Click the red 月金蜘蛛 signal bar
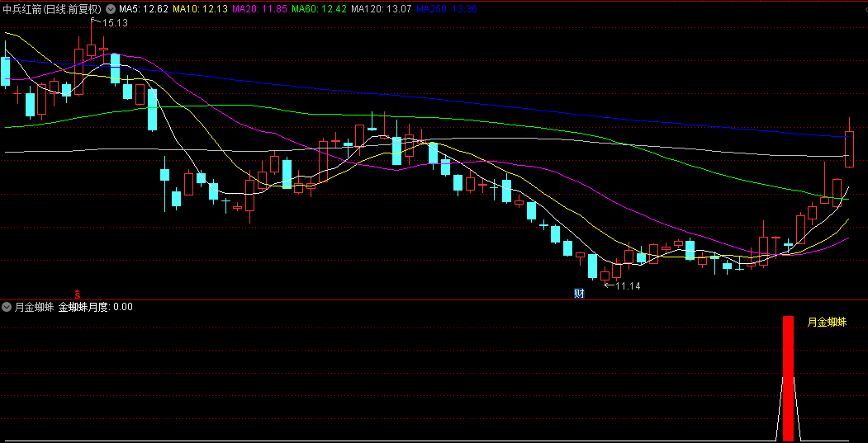Image resolution: width=868 pixels, height=443 pixels. [788, 379]
